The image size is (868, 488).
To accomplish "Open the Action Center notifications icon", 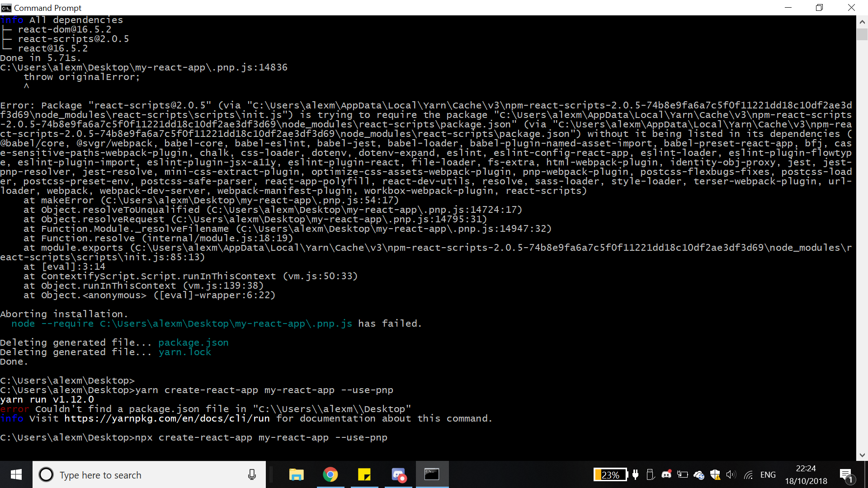I will (x=846, y=475).
